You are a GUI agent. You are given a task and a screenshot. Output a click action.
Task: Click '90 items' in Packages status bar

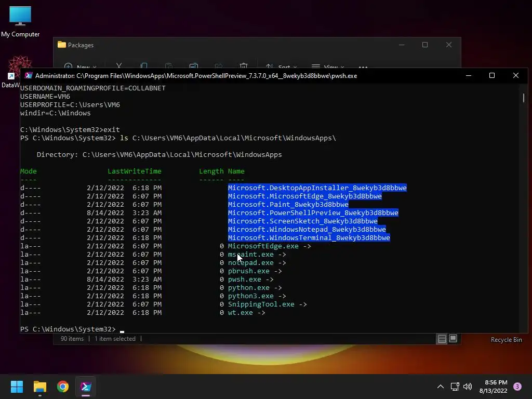tap(72, 339)
